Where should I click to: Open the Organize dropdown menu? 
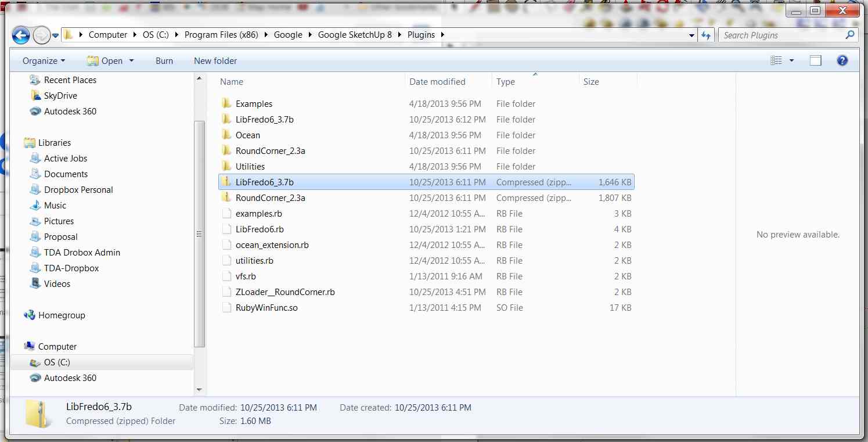44,61
